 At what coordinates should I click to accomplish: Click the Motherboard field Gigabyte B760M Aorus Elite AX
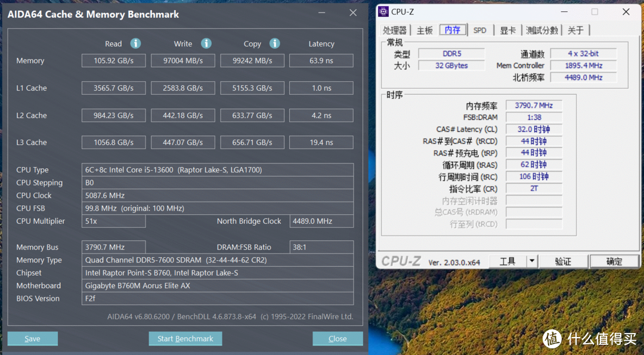pyautogui.click(x=218, y=286)
